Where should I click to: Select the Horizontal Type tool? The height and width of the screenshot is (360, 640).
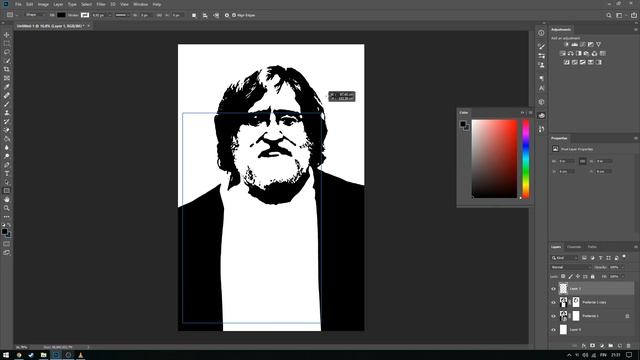point(7,173)
